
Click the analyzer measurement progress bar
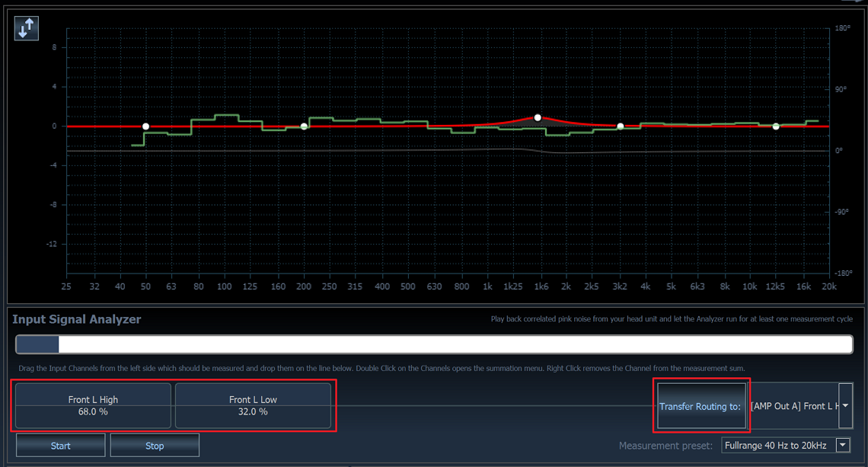click(x=434, y=344)
